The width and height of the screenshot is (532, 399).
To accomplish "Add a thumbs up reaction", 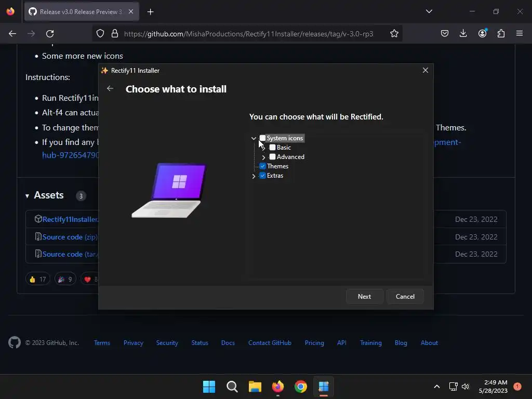I will pyautogui.click(x=37, y=279).
